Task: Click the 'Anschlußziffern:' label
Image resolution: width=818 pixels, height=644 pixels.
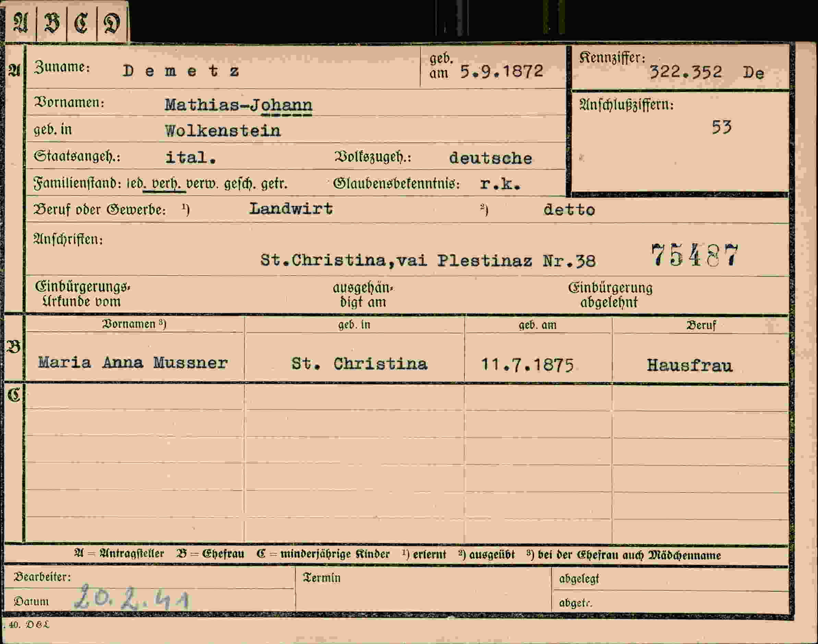Action: coord(626,105)
